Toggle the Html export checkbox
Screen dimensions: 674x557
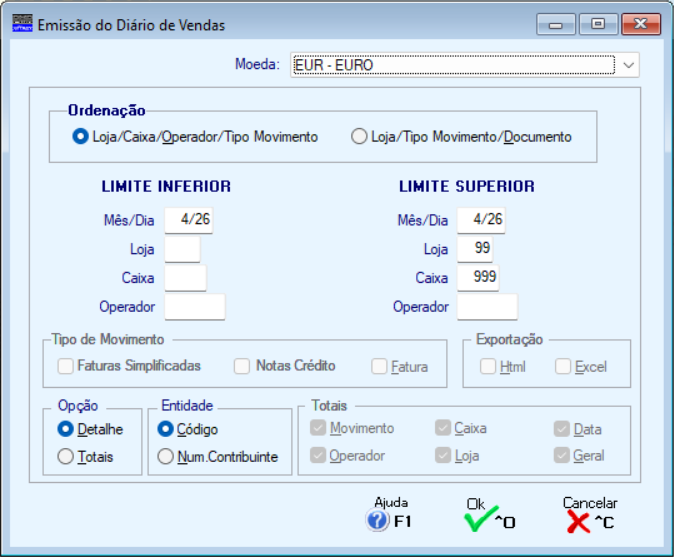click(x=488, y=367)
